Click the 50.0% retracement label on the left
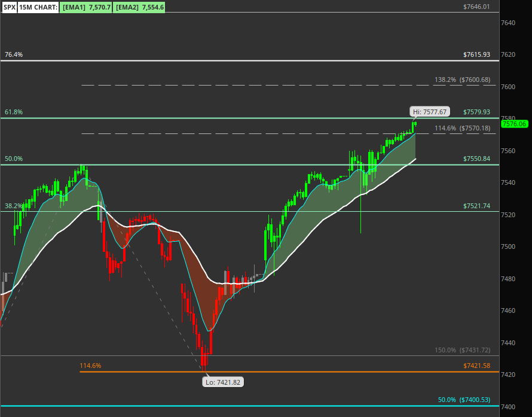Viewport: 532px width, 417px height. point(14,159)
